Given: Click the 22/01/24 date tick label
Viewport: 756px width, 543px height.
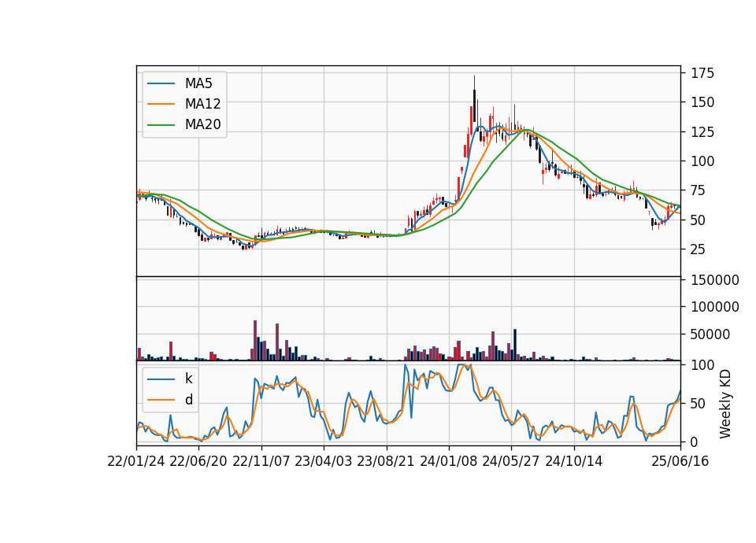Looking at the screenshot, I should (136, 461).
